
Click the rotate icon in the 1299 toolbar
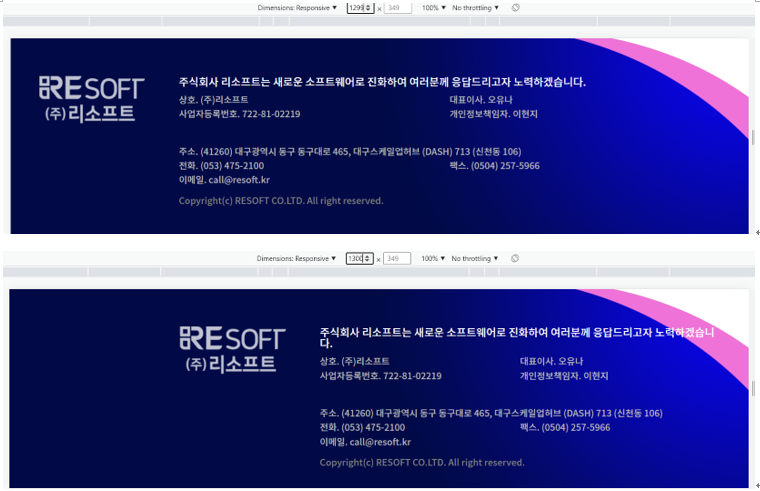click(516, 8)
